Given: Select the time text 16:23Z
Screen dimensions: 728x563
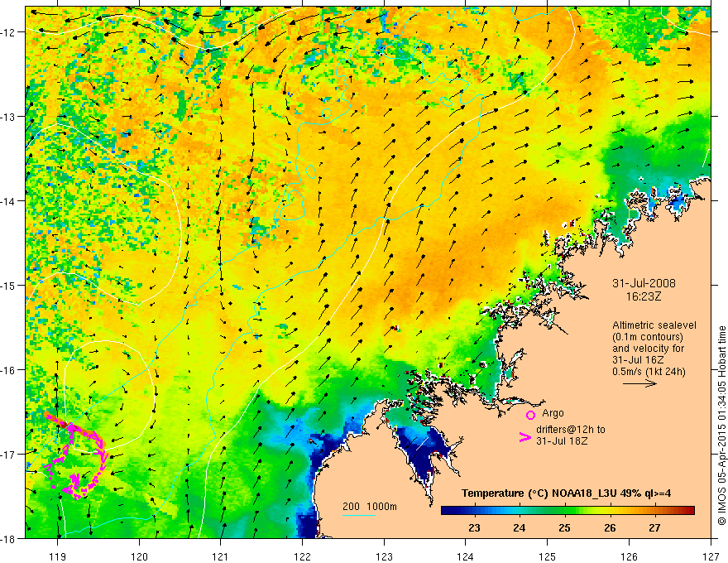Looking at the screenshot, I should [x=643, y=296].
